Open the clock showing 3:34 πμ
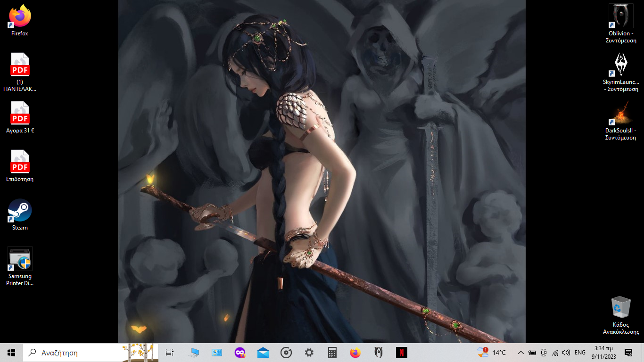Viewport: 644px width, 362px height. pyautogui.click(x=604, y=353)
